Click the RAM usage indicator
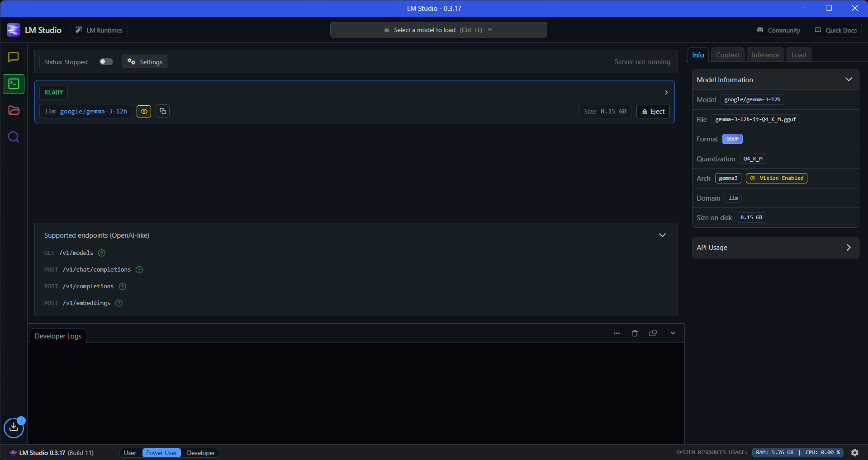This screenshot has width=868, height=460. tap(775, 452)
